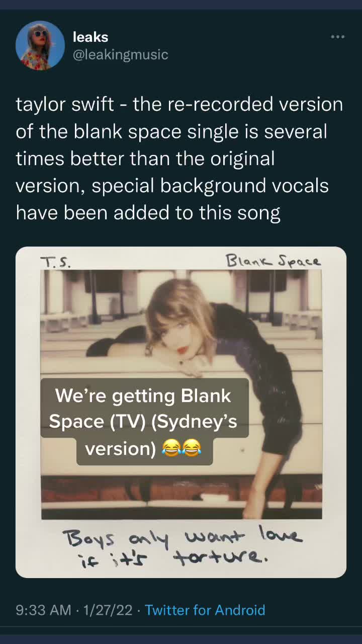Tap the 9:33 AM timestamp
362x644 pixels.
[x=43, y=610]
